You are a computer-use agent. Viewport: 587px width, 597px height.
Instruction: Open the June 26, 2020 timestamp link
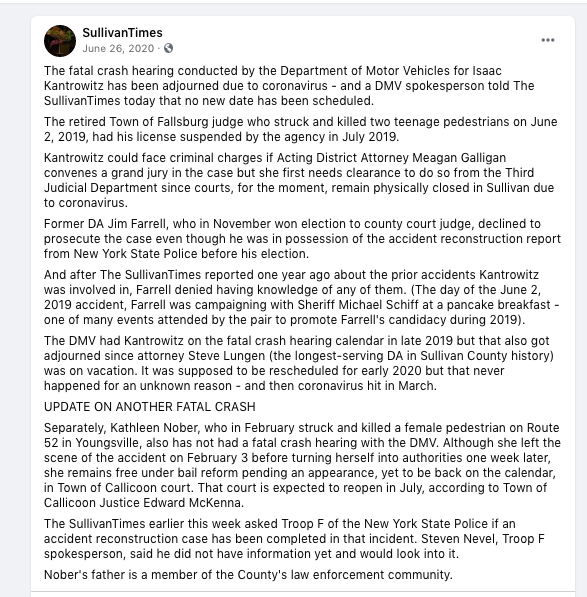point(118,49)
